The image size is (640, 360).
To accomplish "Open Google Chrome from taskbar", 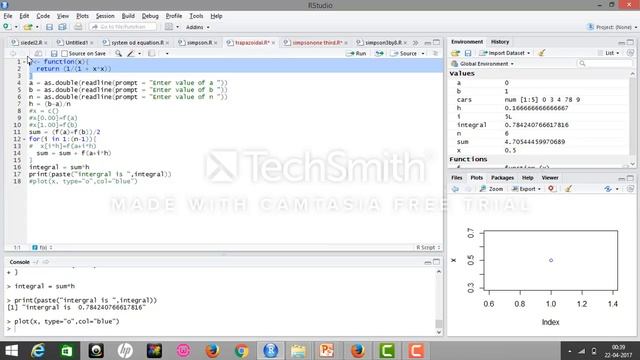I will [242, 351].
